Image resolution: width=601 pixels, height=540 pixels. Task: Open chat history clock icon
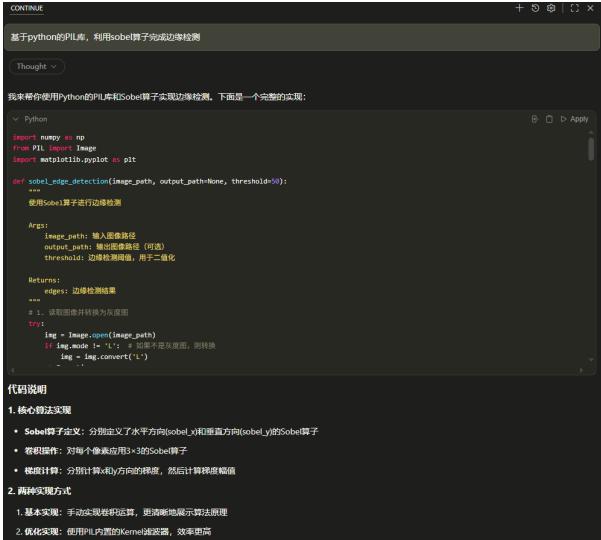click(535, 8)
